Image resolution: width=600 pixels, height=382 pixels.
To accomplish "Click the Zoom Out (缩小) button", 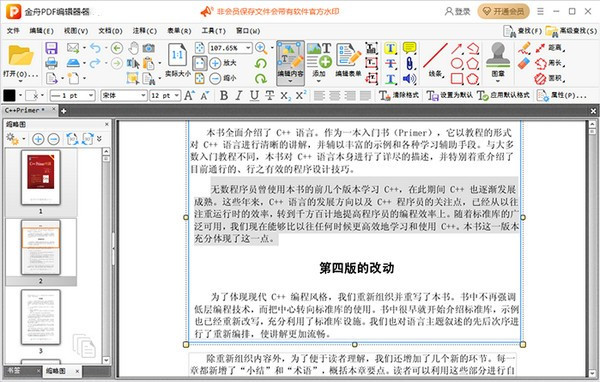I will coord(223,78).
